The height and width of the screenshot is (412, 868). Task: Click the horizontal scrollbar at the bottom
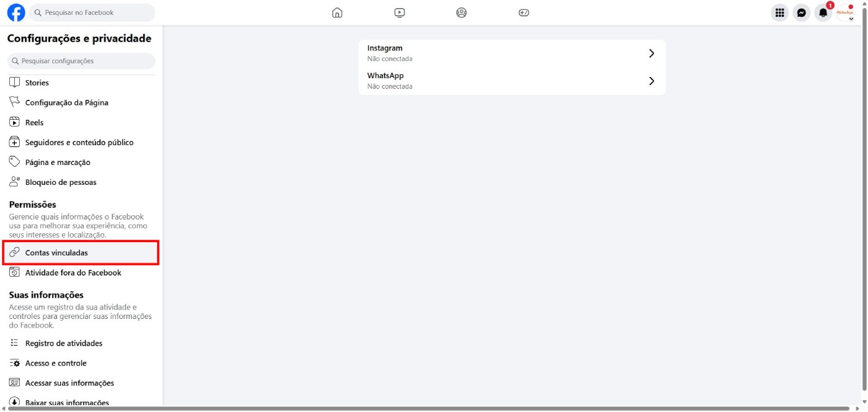[x=428, y=408]
